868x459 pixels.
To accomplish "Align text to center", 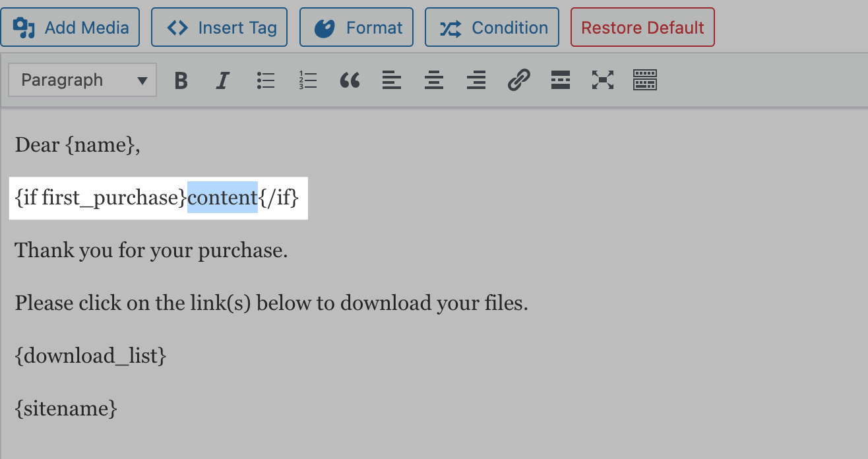I will point(434,80).
